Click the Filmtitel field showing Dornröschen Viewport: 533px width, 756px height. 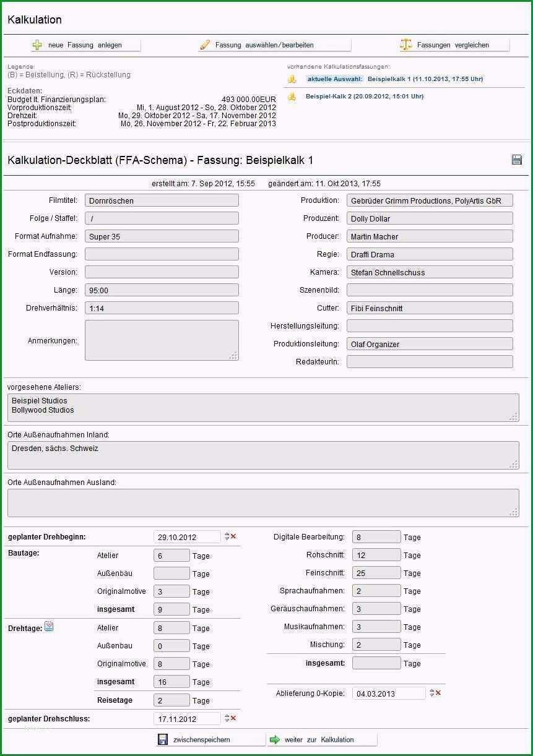click(162, 200)
